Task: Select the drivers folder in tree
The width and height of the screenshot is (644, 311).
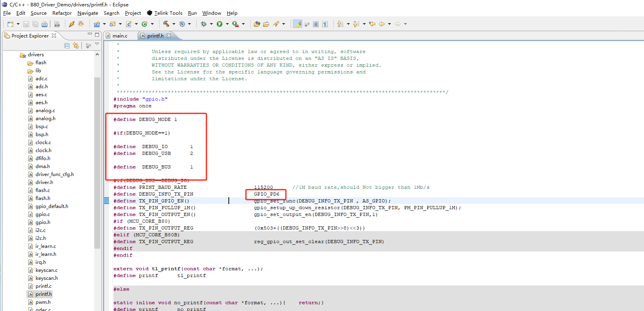Action: [36, 55]
